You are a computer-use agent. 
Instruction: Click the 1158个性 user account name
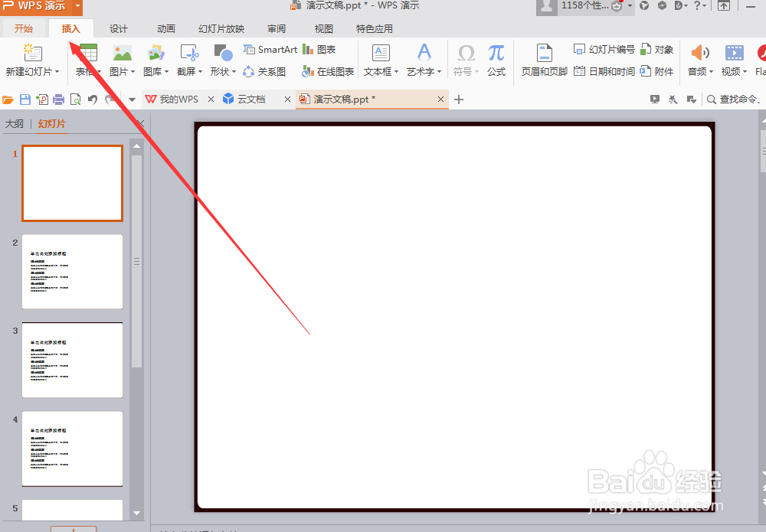(584, 5)
